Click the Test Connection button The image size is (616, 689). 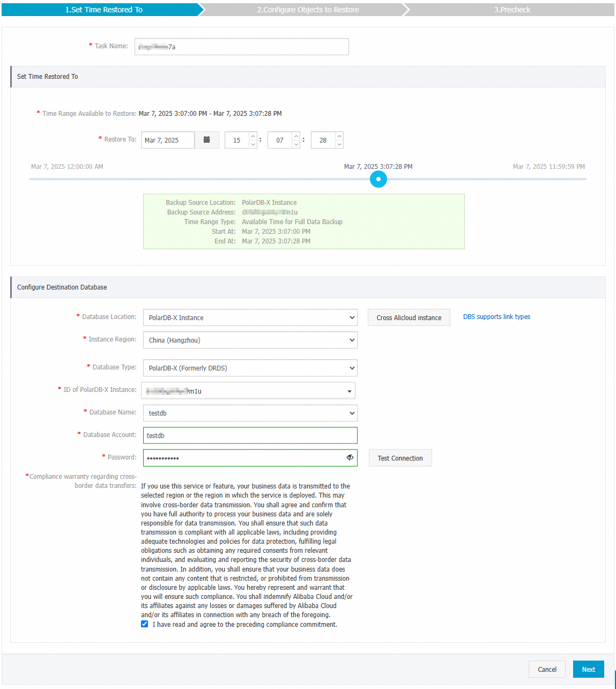(x=400, y=458)
